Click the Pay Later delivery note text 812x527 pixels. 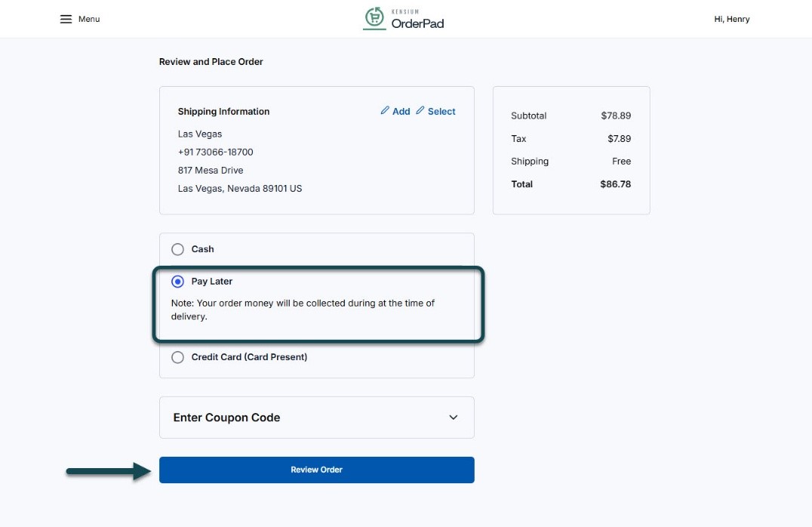(x=303, y=310)
